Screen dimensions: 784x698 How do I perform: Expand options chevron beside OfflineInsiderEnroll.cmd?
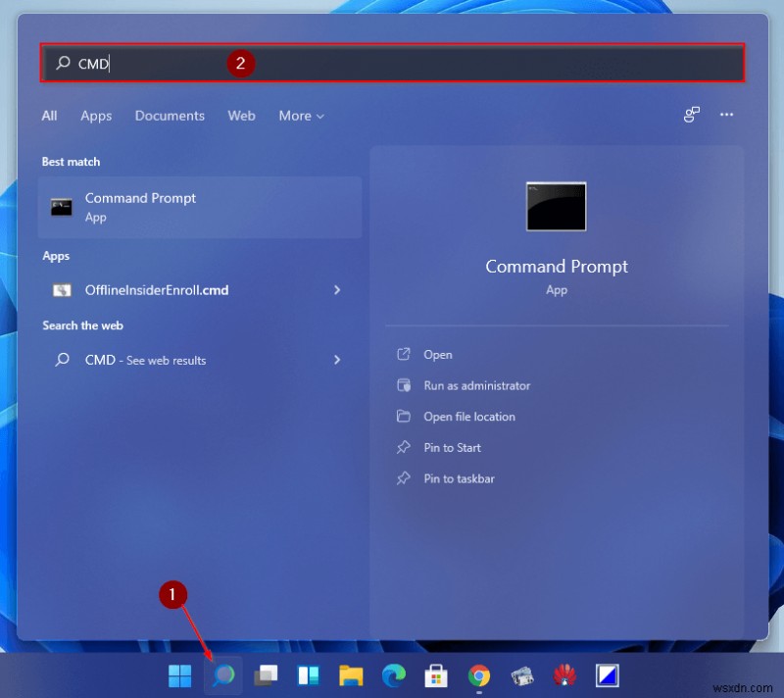click(x=337, y=290)
